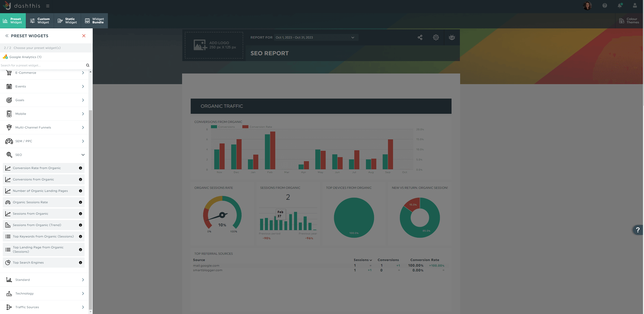Show info for Top Keywords from Organic

[81, 236]
